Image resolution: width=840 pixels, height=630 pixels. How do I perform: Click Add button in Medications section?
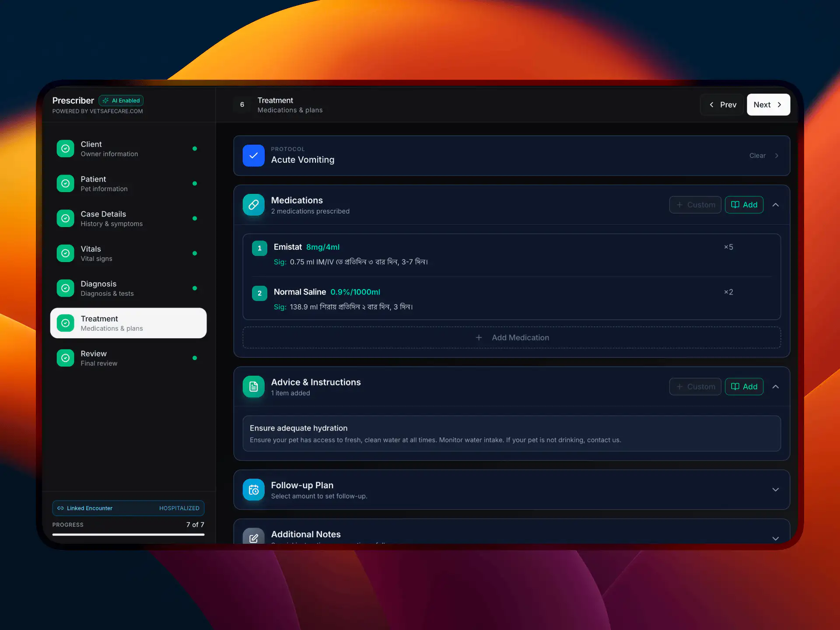coord(744,205)
